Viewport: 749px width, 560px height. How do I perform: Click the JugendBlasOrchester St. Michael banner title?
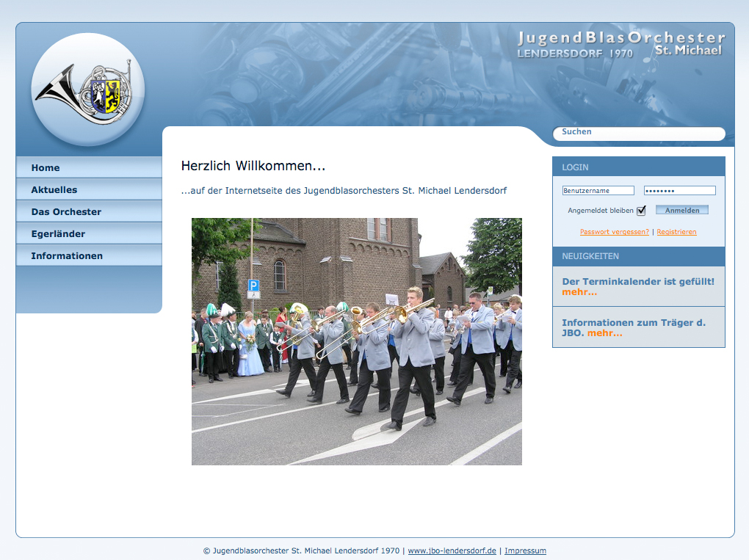click(x=621, y=44)
